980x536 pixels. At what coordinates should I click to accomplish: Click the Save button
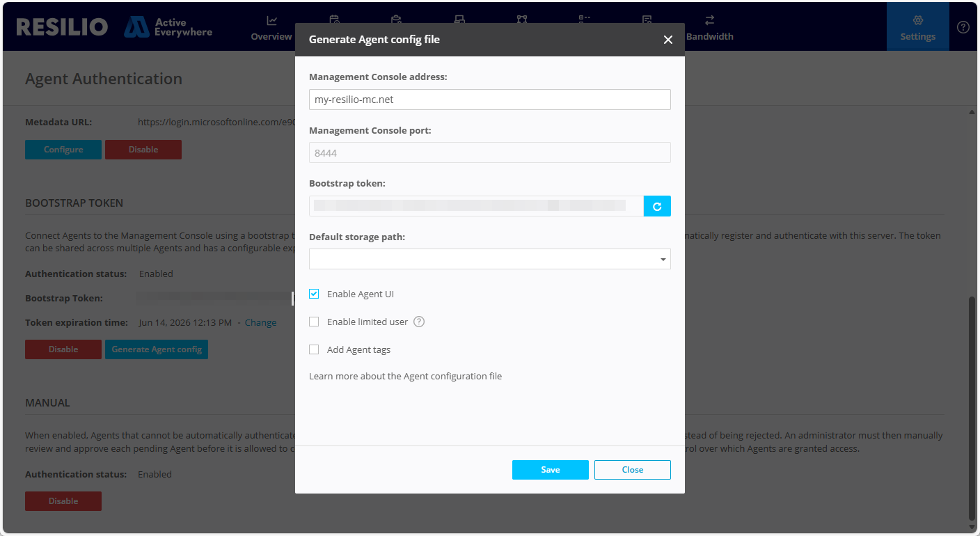[551, 470]
